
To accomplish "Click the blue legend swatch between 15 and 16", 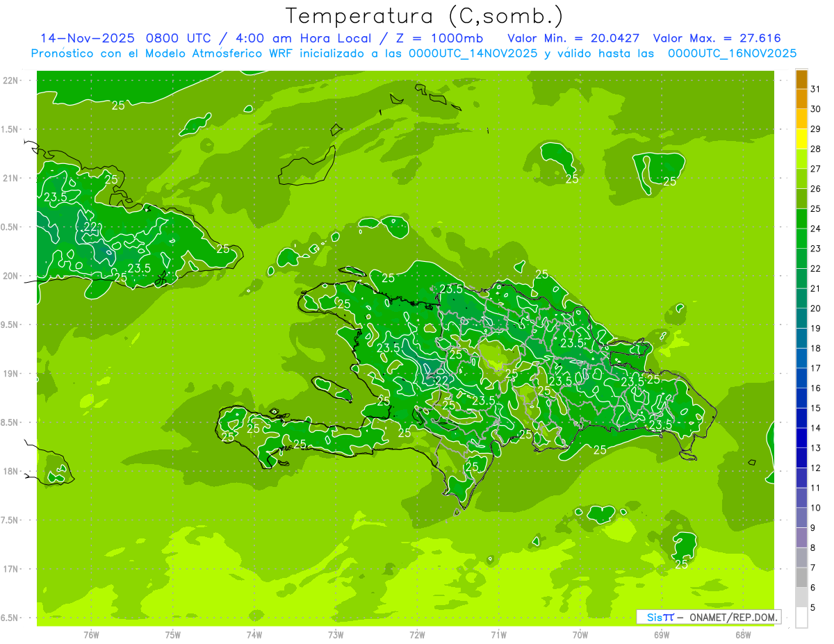I will click(801, 398).
